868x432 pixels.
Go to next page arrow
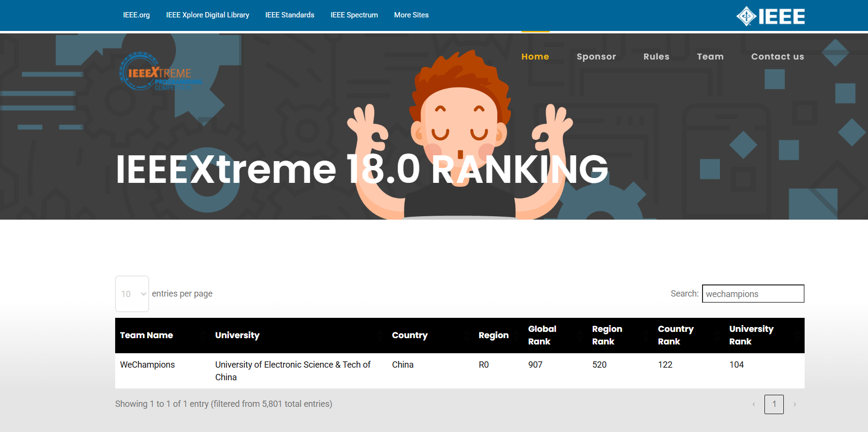[794, 404]
